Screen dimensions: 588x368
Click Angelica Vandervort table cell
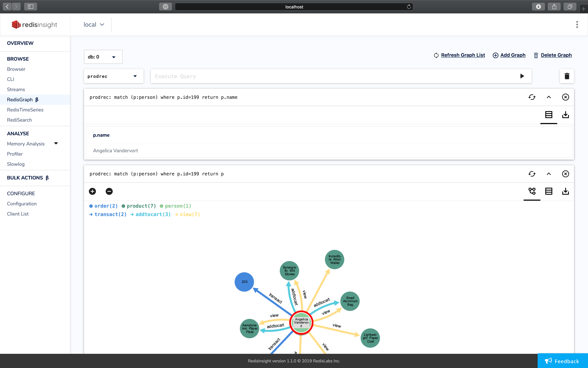click(115, 151)
